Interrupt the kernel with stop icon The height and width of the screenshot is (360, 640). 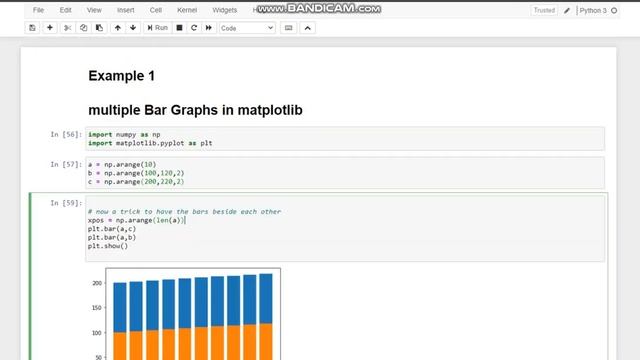pos(179,28)
